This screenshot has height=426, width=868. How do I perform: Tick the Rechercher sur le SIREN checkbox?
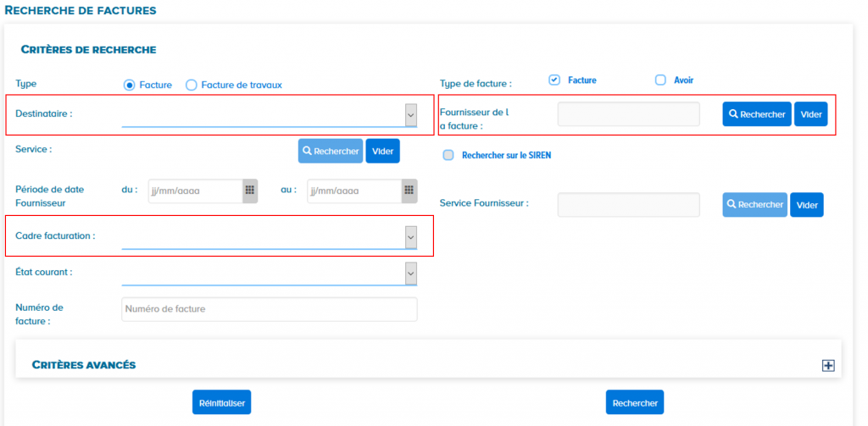coord(448,155)
